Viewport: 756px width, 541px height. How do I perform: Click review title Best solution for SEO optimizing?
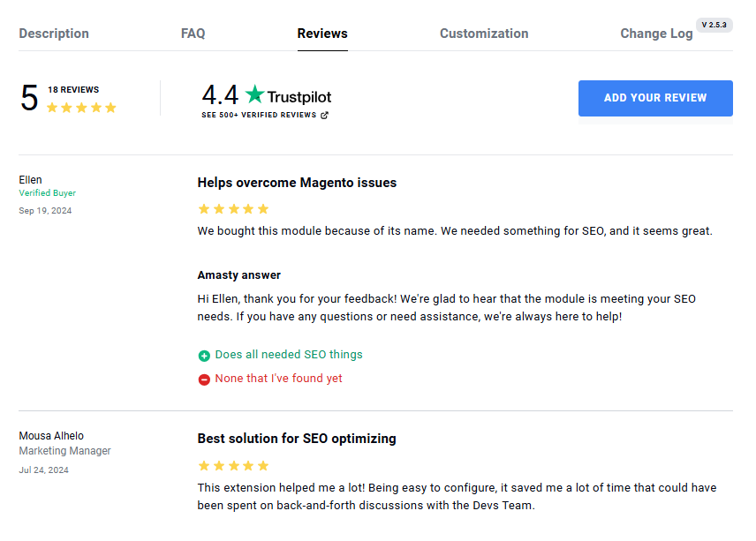coord(297,439)
